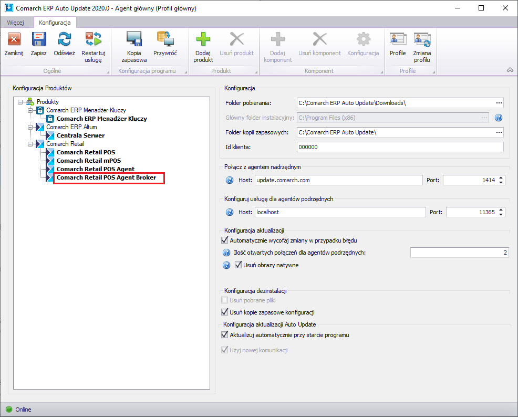
Task: Open Ogólne group dialog launcher
Action: (x=108, y=72)
